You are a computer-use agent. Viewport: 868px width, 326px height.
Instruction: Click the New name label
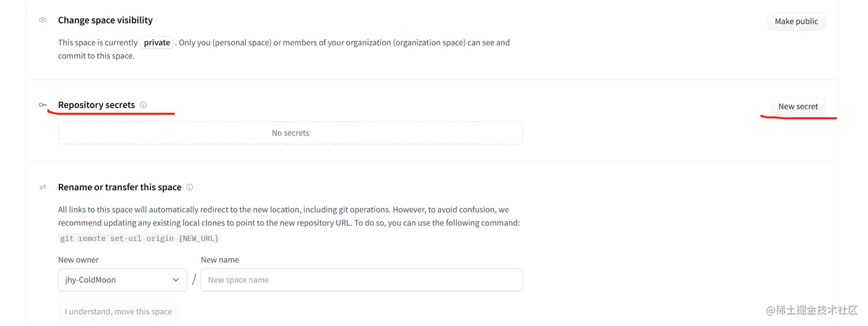tap(220, 260)
